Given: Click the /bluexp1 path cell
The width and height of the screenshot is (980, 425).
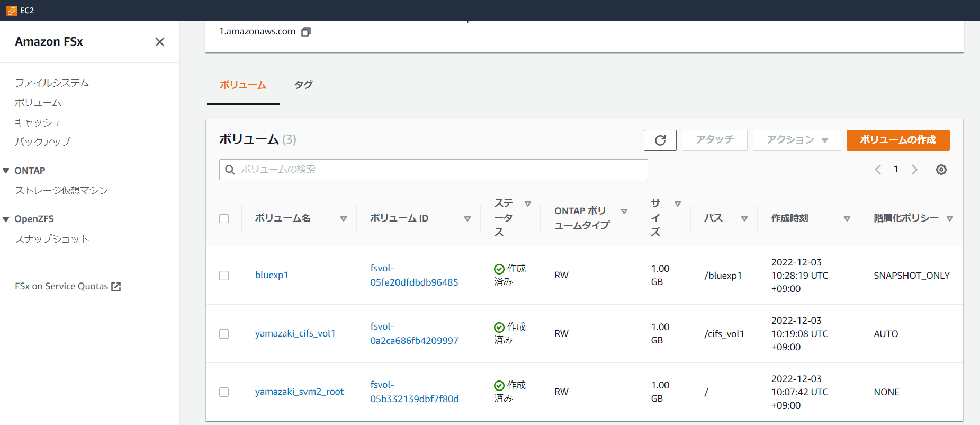Looking at the screenshot, I should (x=723, y=276).
